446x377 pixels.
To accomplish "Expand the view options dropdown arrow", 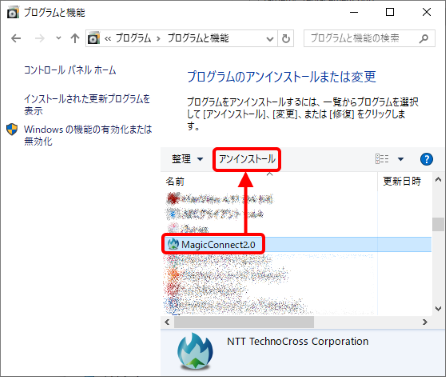I will point(401,159).
